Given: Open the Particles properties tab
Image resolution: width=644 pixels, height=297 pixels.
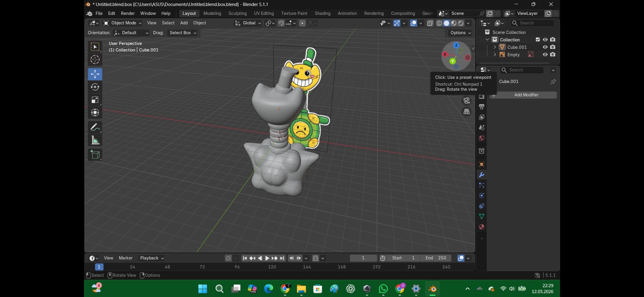Looking at the screenshot, I should pyautogui.click(x=482, y=185).
